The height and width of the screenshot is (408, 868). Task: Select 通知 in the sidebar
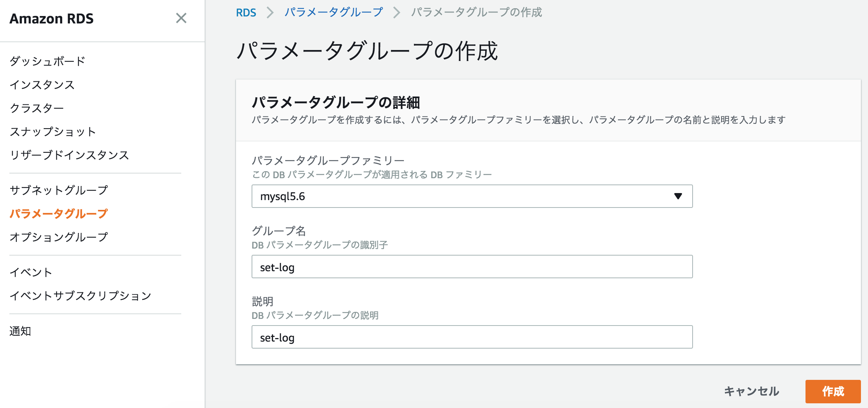(21, 331)
